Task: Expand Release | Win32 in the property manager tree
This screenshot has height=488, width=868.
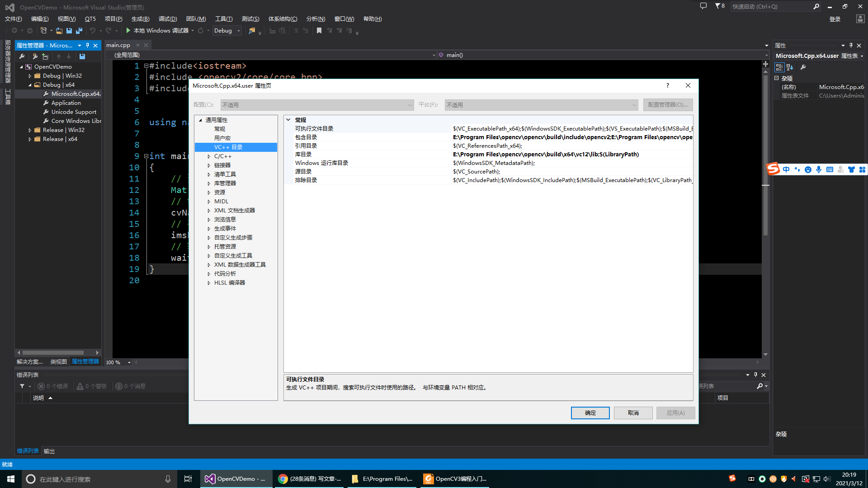Action: (x=31, y=130)
